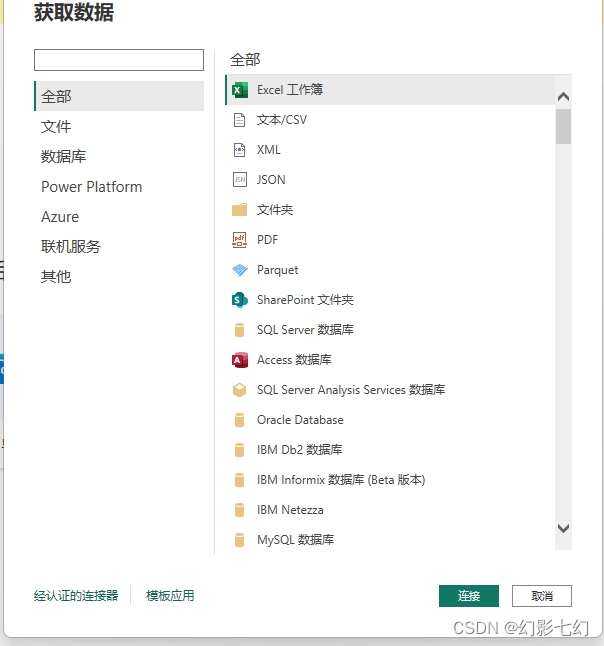The height and width of the screenshot is (646, 604).
Task: Select the 'SharePoint 文件夹' label
Action: [x=305, y=300]
